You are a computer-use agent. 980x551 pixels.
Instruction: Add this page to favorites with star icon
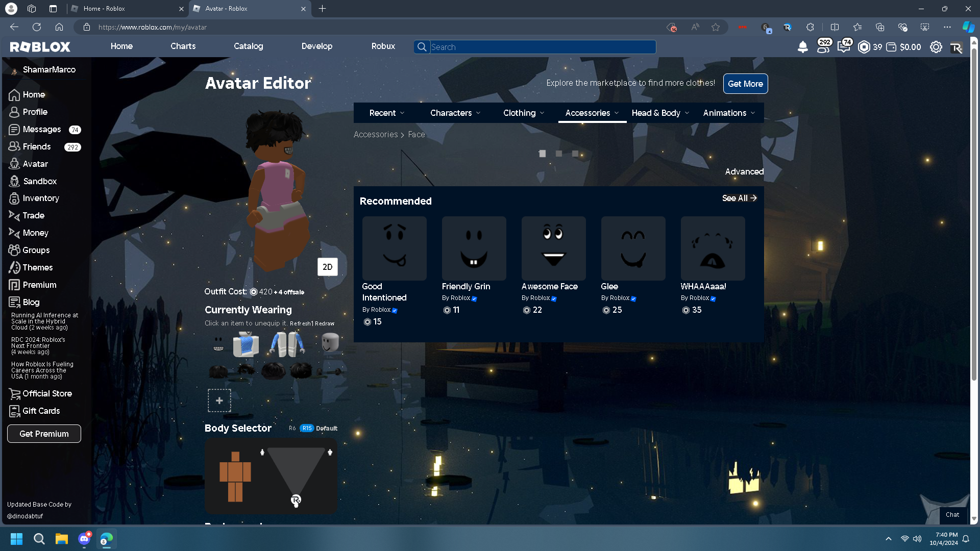716,27
